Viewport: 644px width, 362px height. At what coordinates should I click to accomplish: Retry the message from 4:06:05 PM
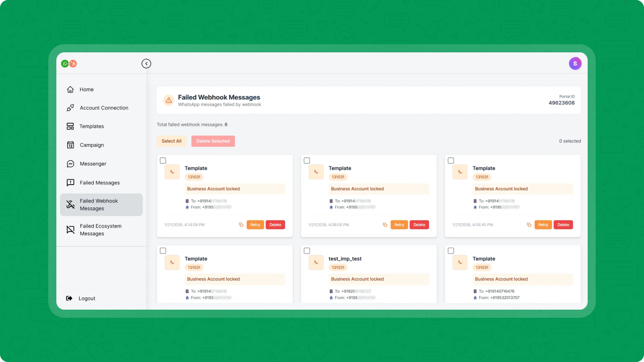pos(399,225)
